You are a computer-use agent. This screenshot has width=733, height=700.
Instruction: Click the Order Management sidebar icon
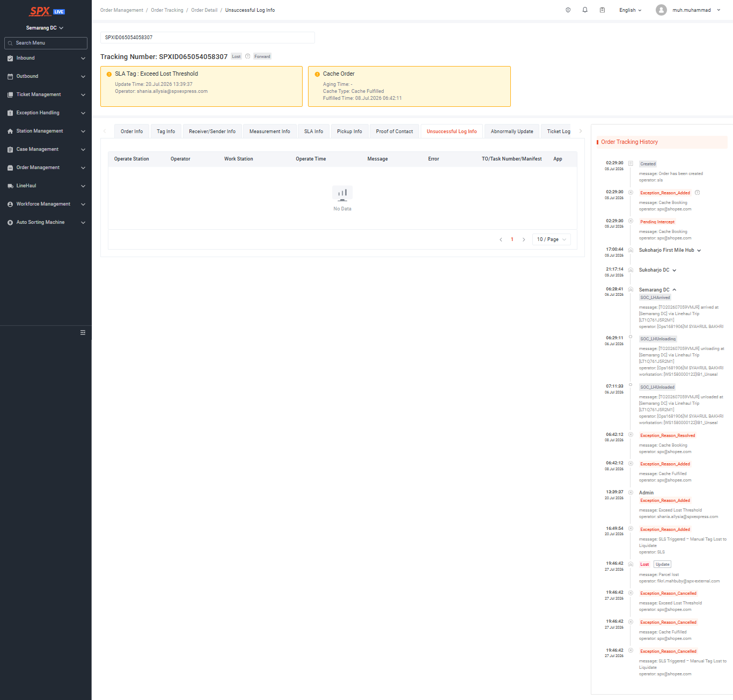click(10, 167)
